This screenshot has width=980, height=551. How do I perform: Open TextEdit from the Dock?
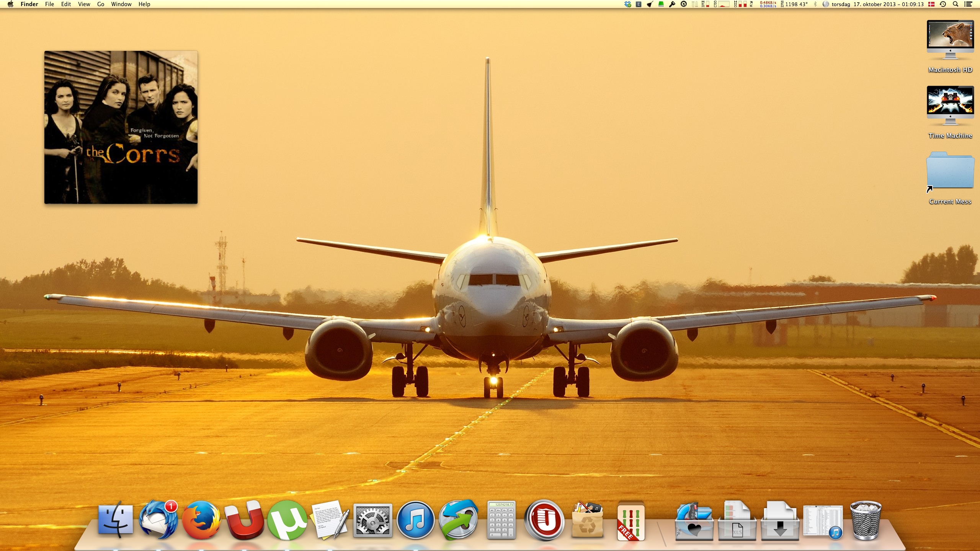330,520
